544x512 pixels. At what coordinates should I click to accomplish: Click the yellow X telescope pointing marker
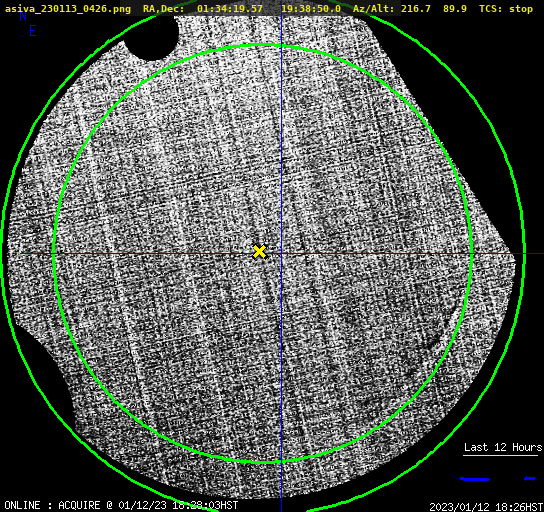[x=259, y=252]
